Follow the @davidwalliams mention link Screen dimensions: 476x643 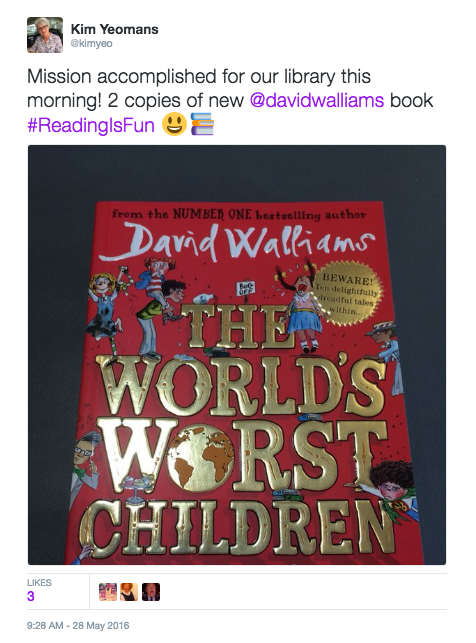point(317,100)
